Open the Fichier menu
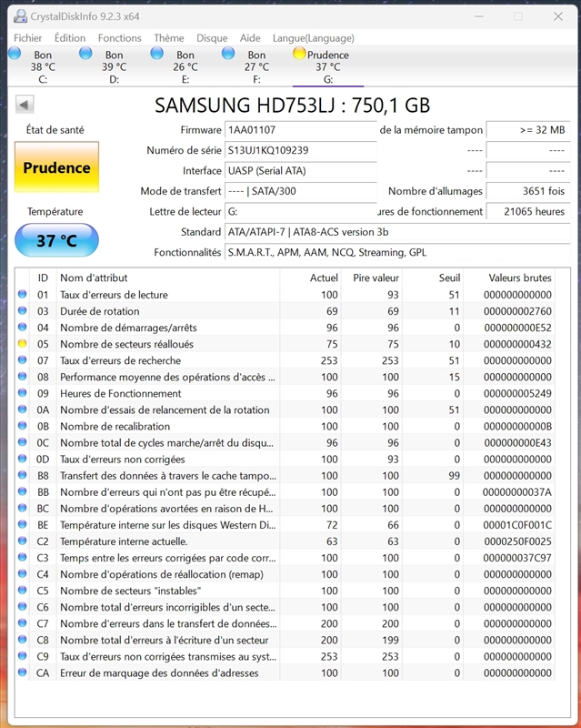The height and width of the screenshot is (728, 581). (28, 38)
